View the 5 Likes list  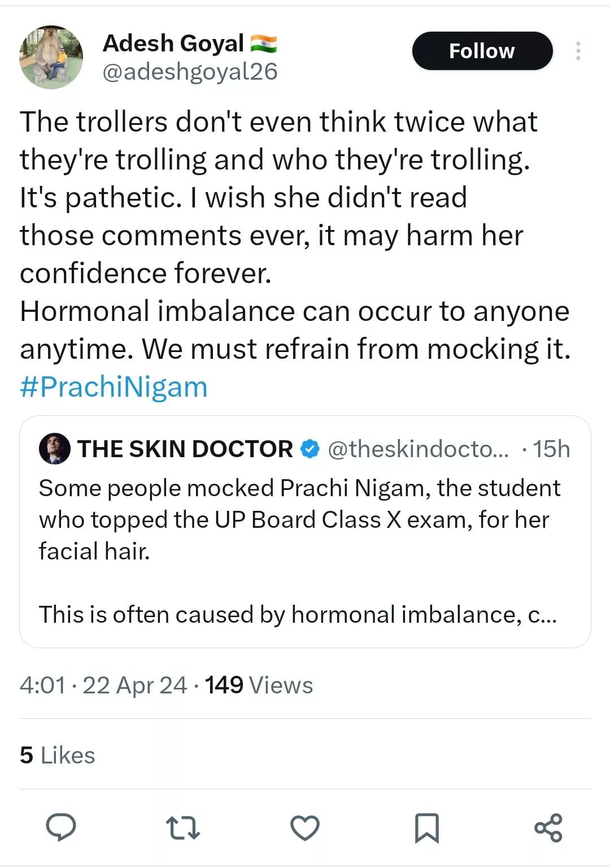coord(57,755)
